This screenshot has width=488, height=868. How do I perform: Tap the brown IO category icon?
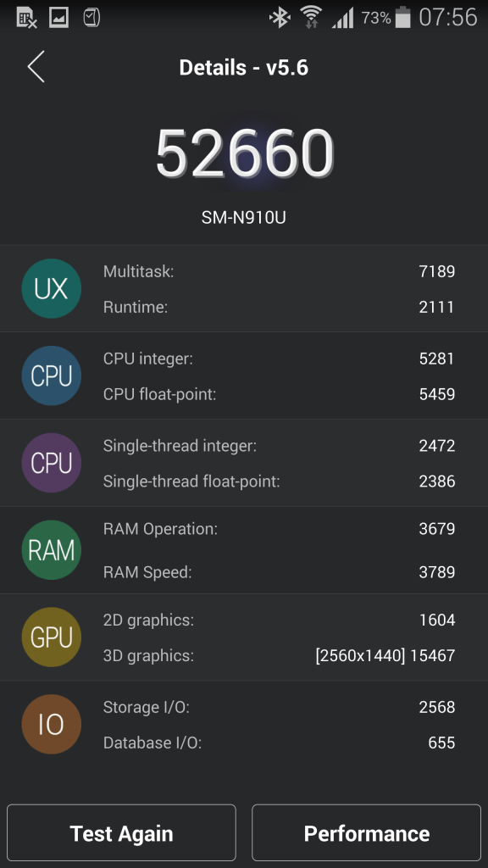click(51, 725)
